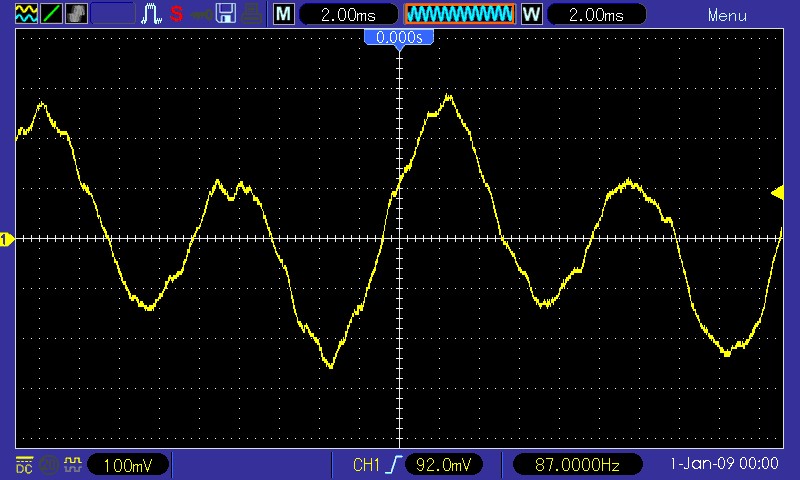Click the CH1 trigger source label
Image resolution: width=800 pixels, height=480 pixels.
(366, 465)
